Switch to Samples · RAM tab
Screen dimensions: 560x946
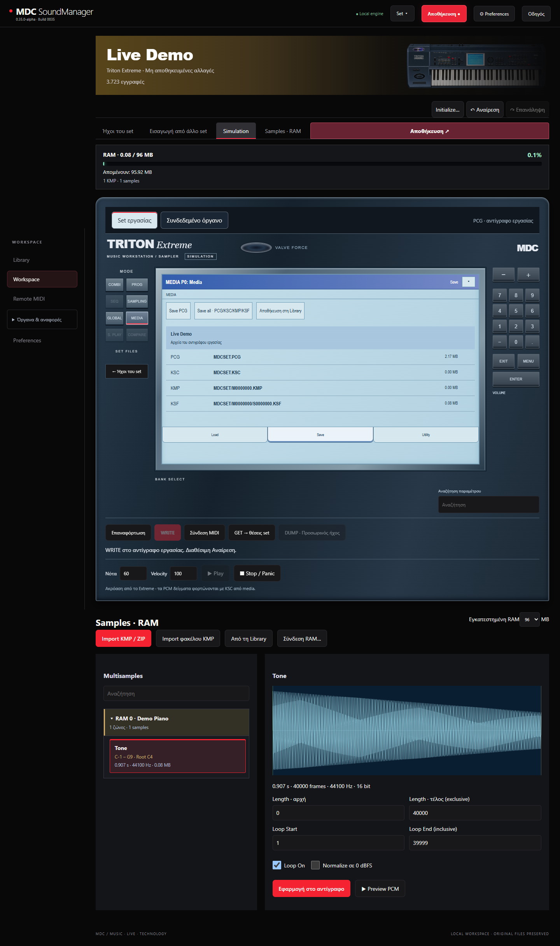pyautogui.click(x=283, y=131)
